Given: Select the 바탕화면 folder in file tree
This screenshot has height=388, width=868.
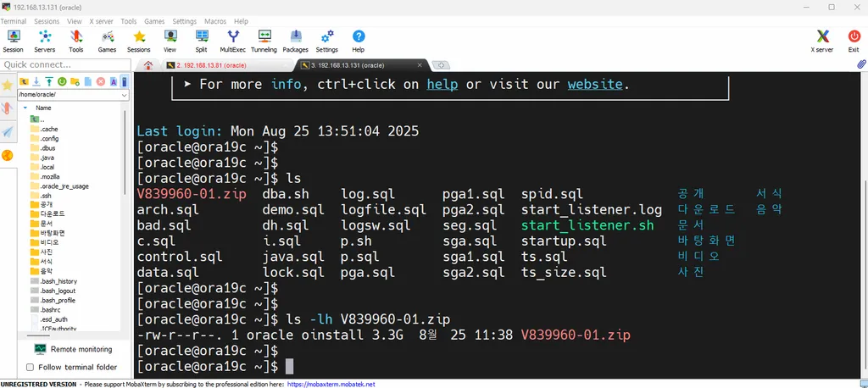Looking at the screenshot, I should (49, 232).
